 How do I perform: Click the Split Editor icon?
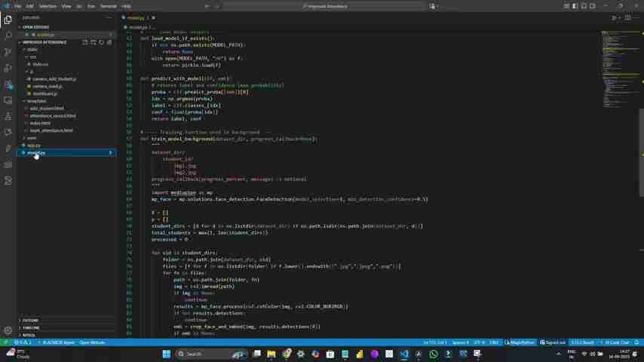click(x=627, y=17)
